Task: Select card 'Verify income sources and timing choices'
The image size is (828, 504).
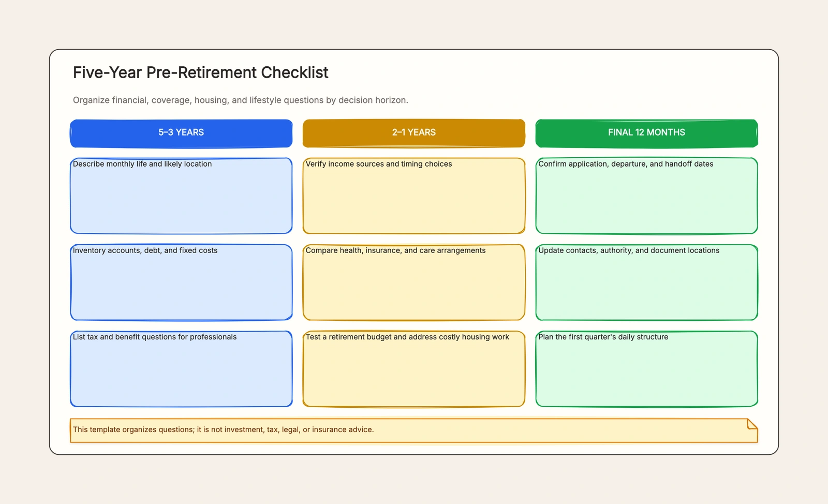Action: tap(414, 196)
